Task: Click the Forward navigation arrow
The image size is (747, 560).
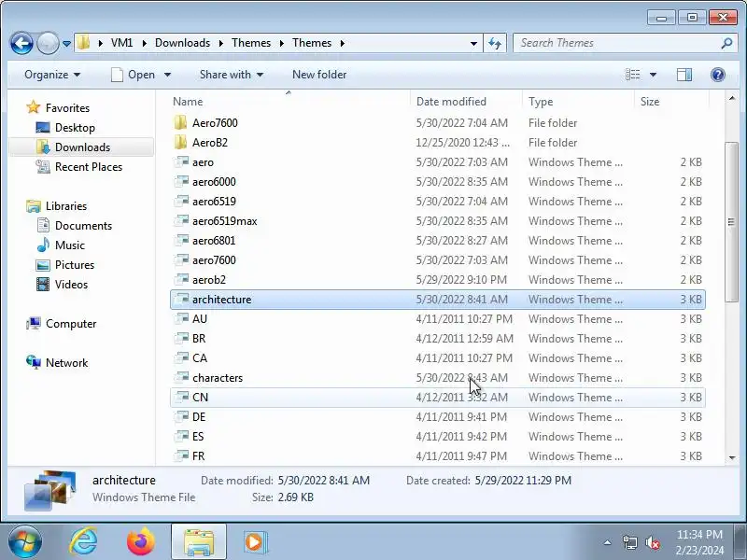Action: 48,43
